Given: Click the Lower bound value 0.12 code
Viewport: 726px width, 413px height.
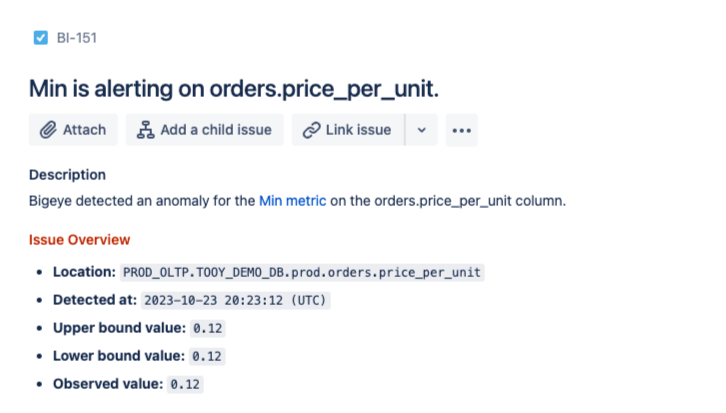Looking at the screenshot, I should click(x=208, y=356).
